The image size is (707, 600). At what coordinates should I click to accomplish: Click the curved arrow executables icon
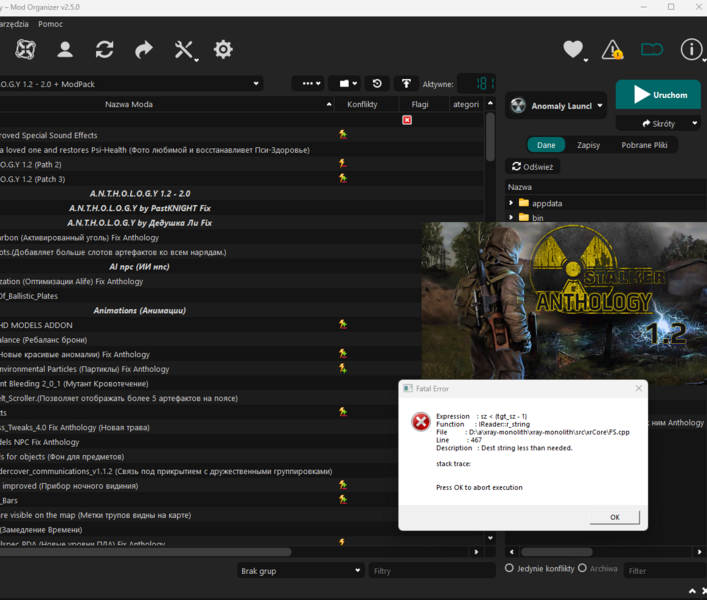coord(144,49)
